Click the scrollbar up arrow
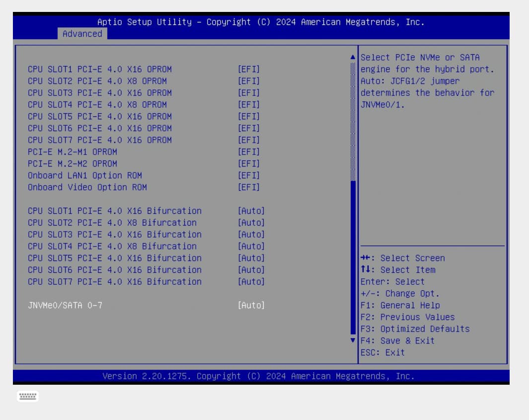The image size is (529, 420). coord(353,57)
